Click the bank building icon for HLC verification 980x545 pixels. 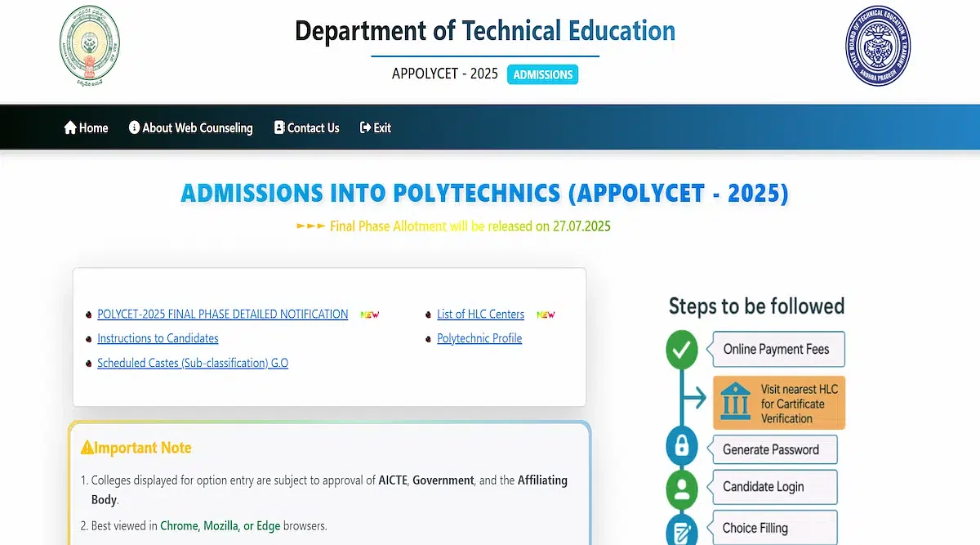coord(736,403)
